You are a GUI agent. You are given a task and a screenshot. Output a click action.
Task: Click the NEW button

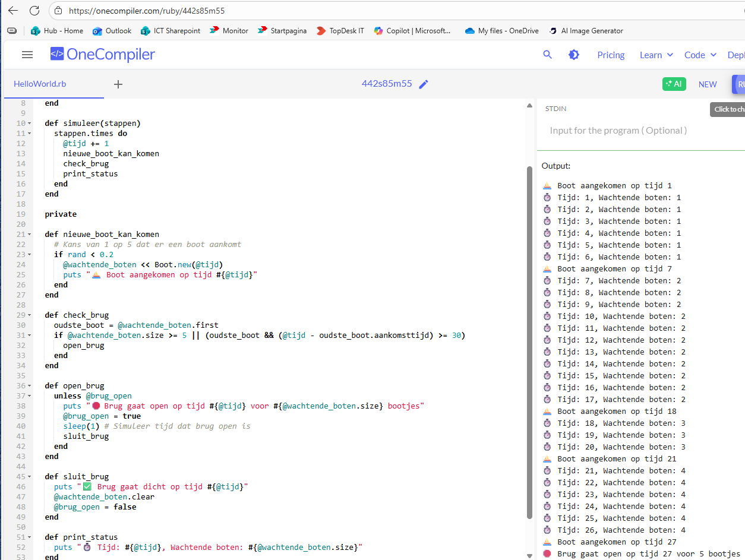pos(707,84)
